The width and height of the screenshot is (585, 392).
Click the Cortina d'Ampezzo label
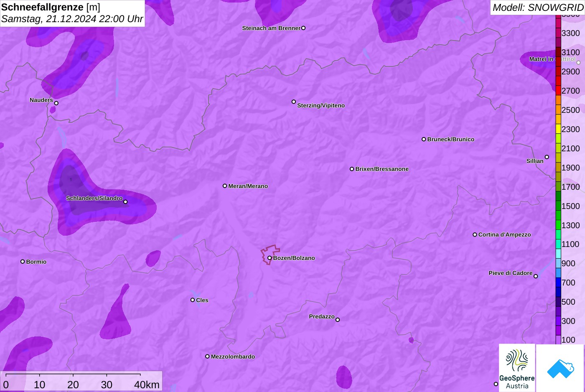pyautogui.click(x=505, y=234)
